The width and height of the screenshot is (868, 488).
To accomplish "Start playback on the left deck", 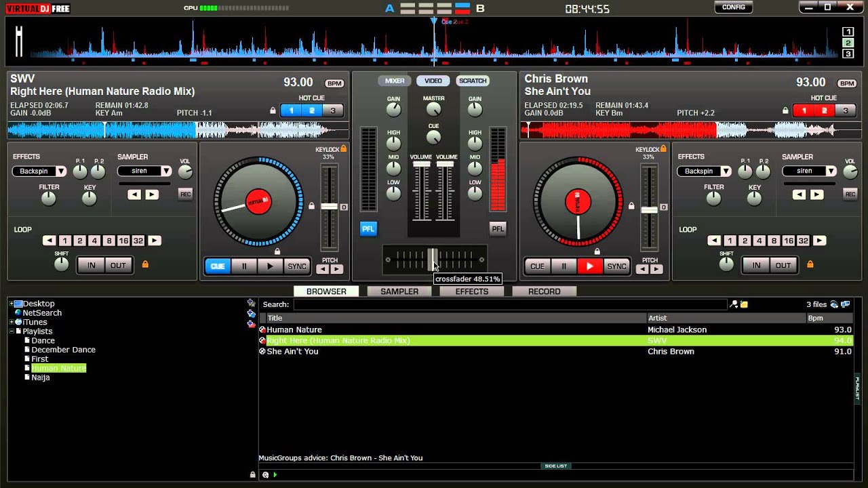I will 270,266.
